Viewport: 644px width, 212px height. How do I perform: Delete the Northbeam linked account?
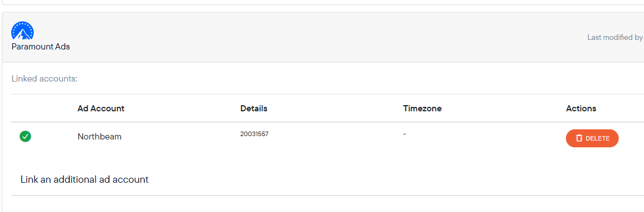592,138
